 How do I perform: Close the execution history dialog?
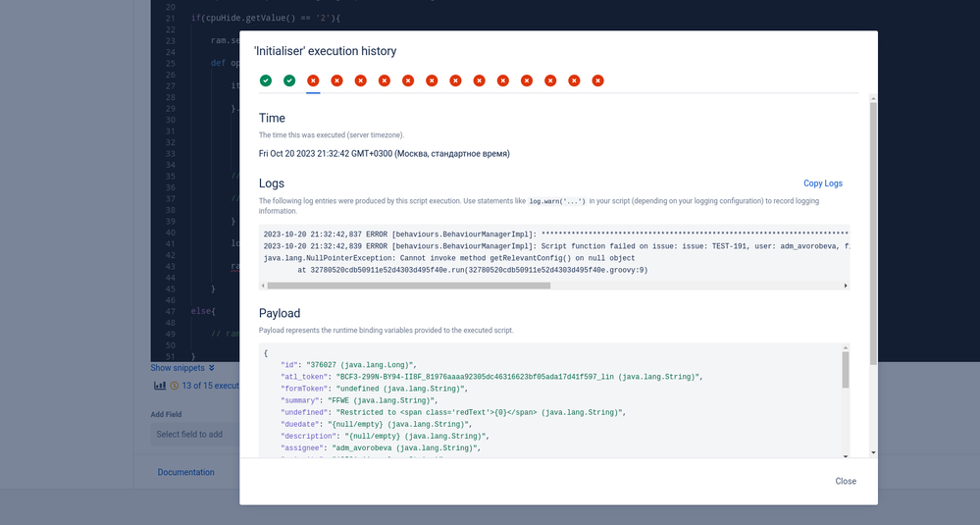[x=846, y=481]
